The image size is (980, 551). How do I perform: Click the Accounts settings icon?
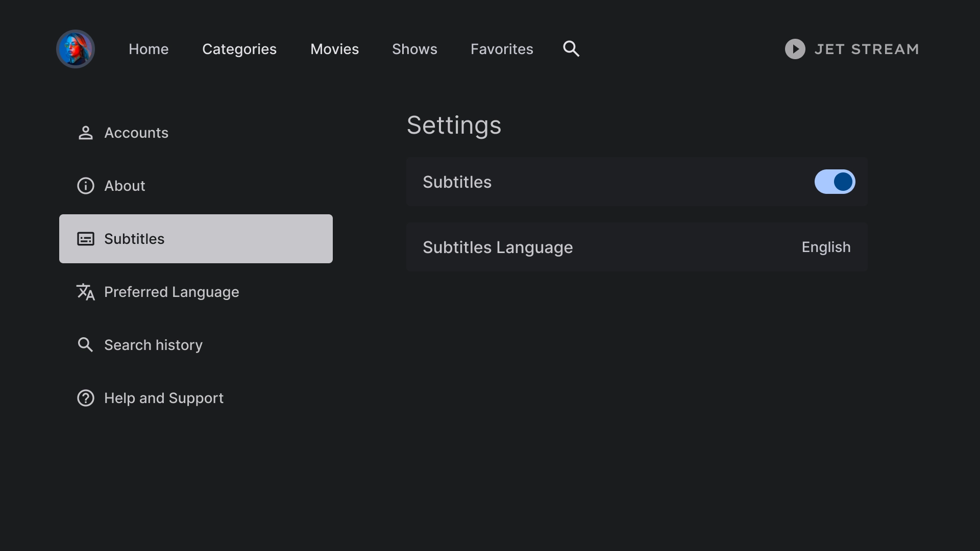pos(85,133)
